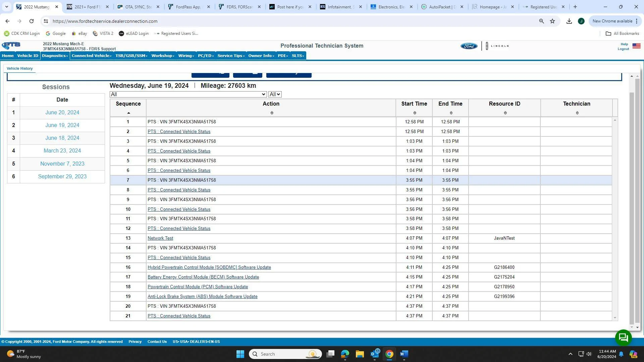The image size is (644, 362).
Task: Open the wide All filter dropdown
Action: 188,95
